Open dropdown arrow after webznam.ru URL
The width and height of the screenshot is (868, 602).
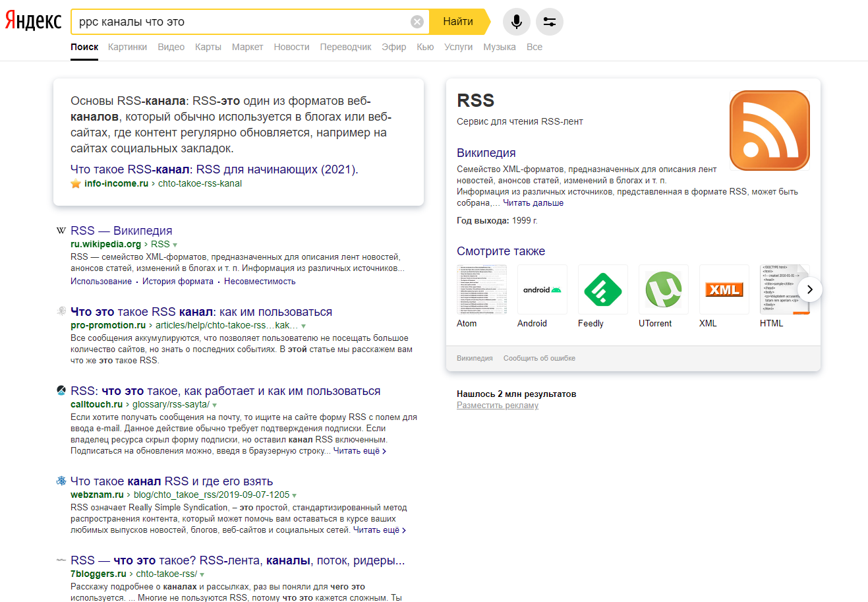click(x=295, y=495)
